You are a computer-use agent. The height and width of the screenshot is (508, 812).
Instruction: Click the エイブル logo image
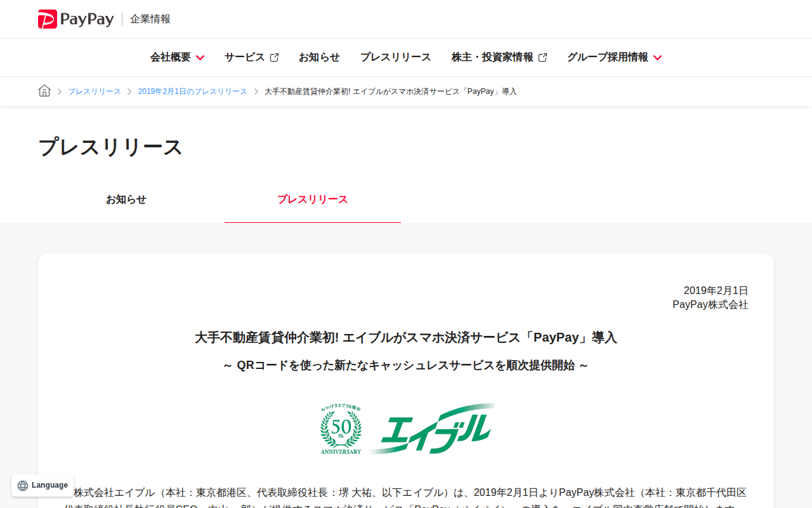click(431, 429)
